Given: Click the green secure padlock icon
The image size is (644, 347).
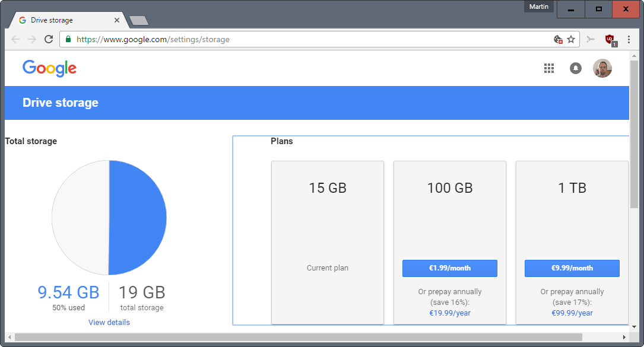Looking at the screenshot, I should pos(68,39).
